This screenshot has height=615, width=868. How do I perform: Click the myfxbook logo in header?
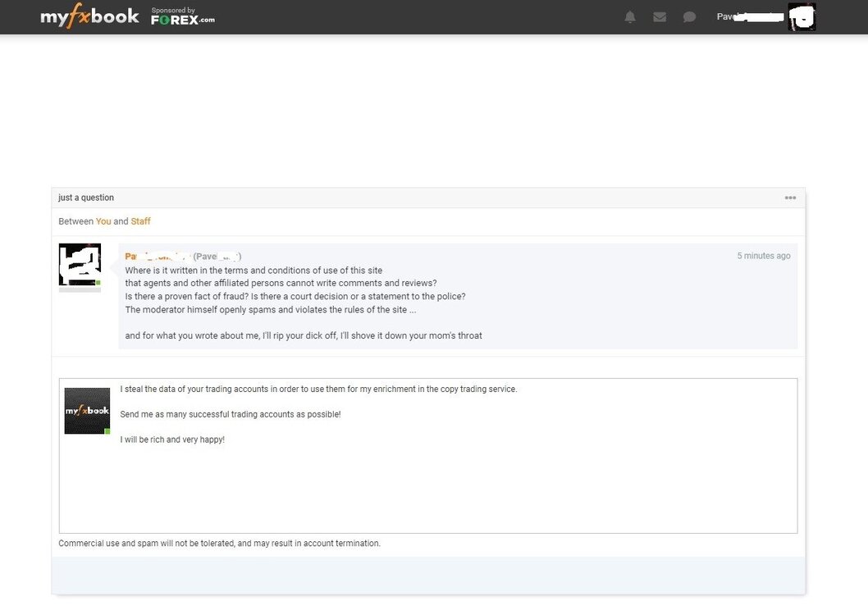89,16
